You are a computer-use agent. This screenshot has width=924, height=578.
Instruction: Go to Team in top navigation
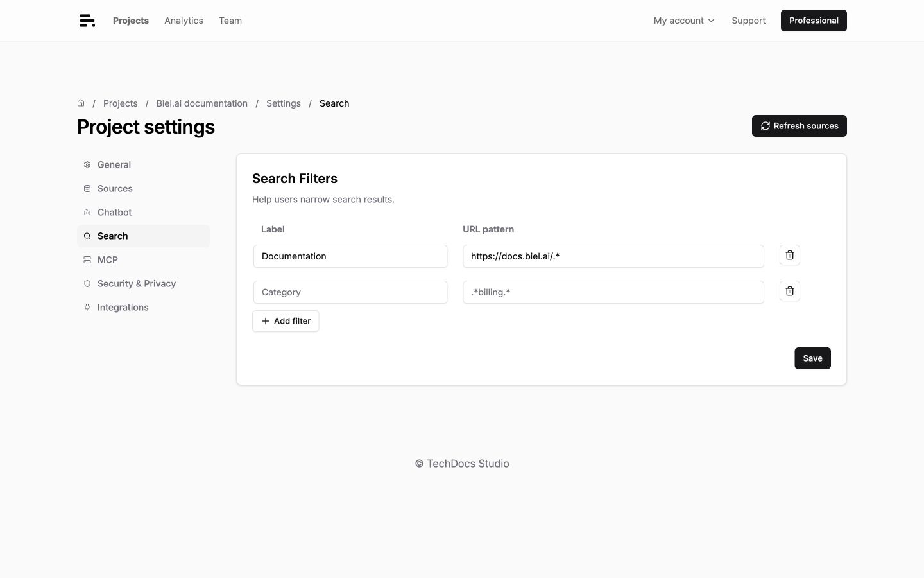tap(230, 21)
